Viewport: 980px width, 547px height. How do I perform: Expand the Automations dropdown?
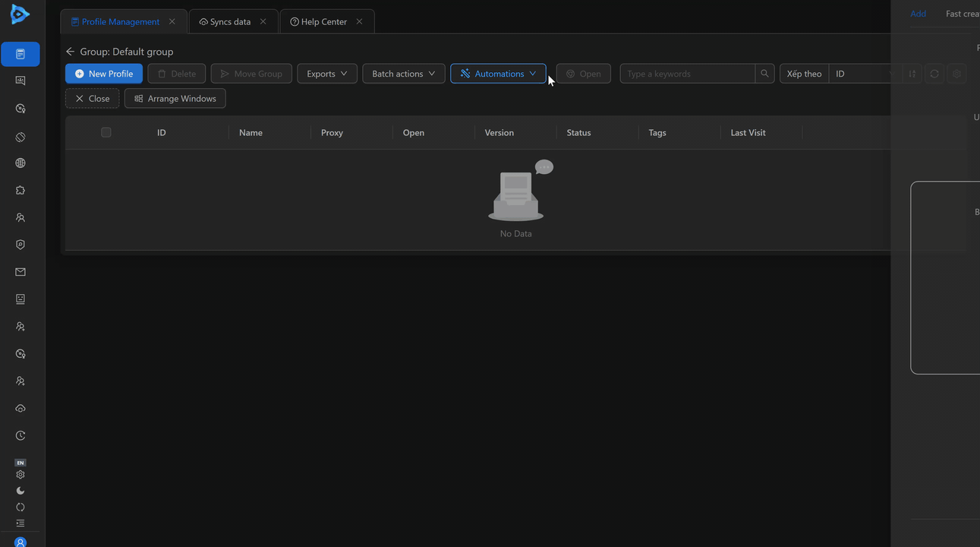click(498, 74)
